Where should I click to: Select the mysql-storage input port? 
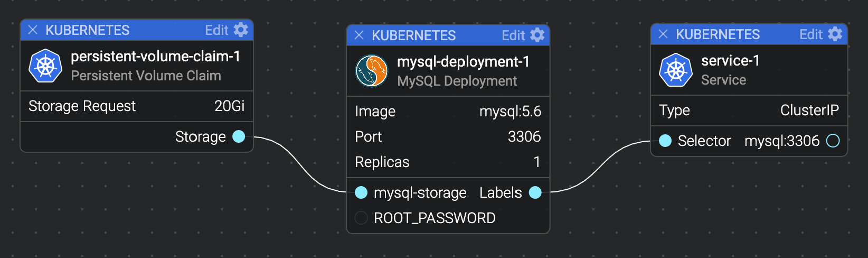click(361, 192)
